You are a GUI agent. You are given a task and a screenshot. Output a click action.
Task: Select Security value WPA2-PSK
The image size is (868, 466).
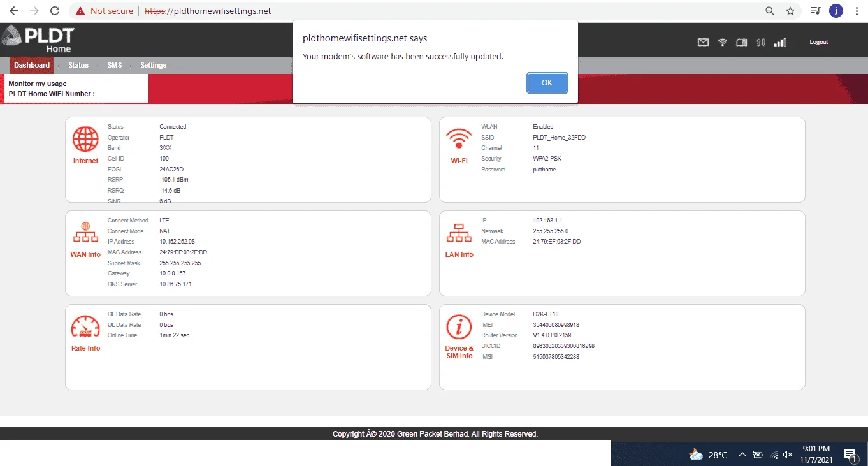547,159
